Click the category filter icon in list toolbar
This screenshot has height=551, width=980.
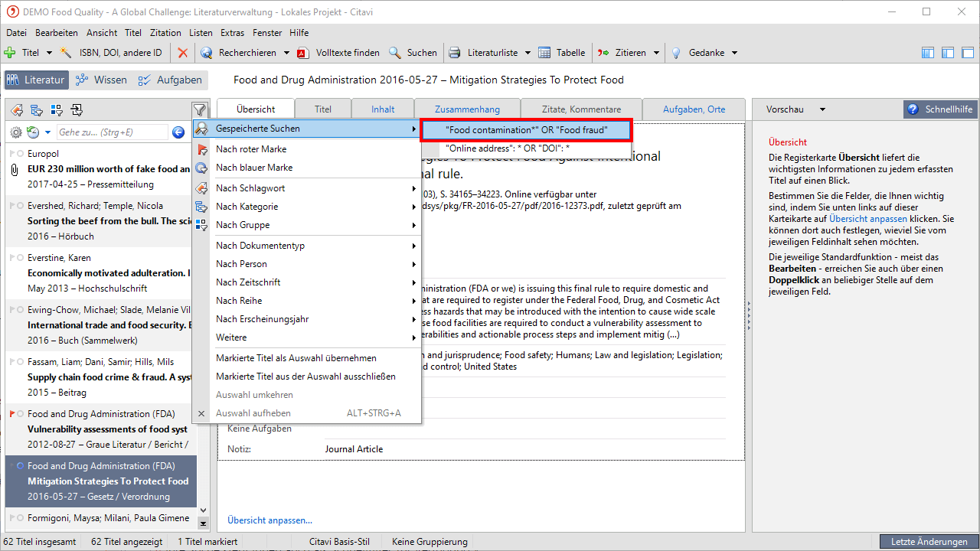tap(36, 109)
